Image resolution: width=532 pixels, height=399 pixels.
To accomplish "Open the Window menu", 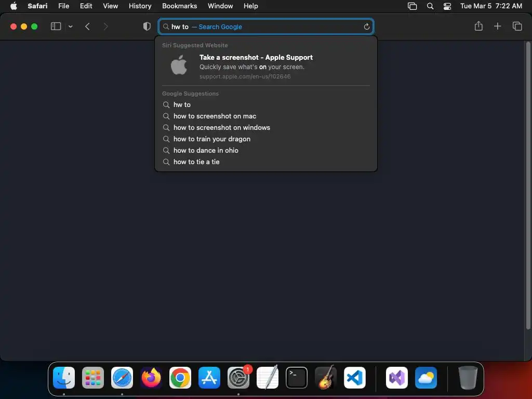I will click(x=220, y=6).
